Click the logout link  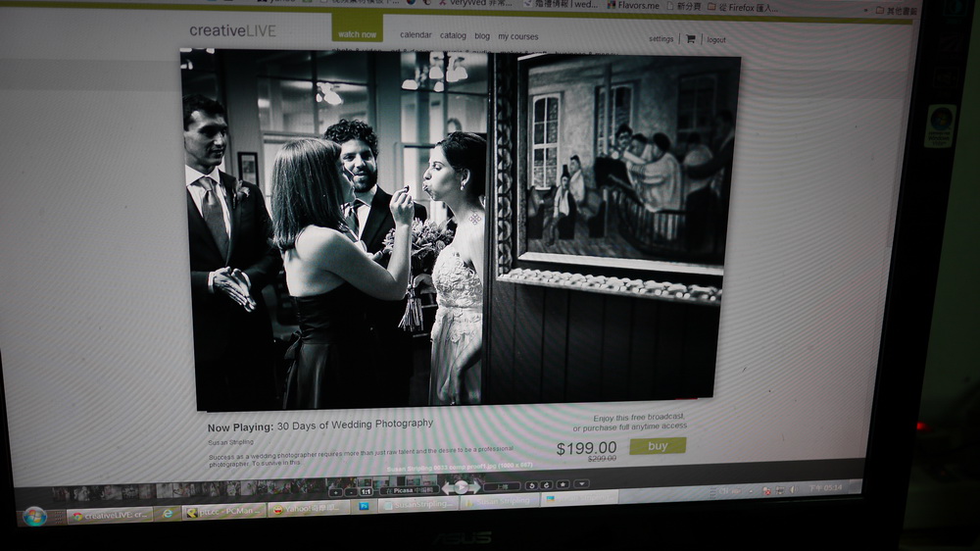(x=716, y=40)
